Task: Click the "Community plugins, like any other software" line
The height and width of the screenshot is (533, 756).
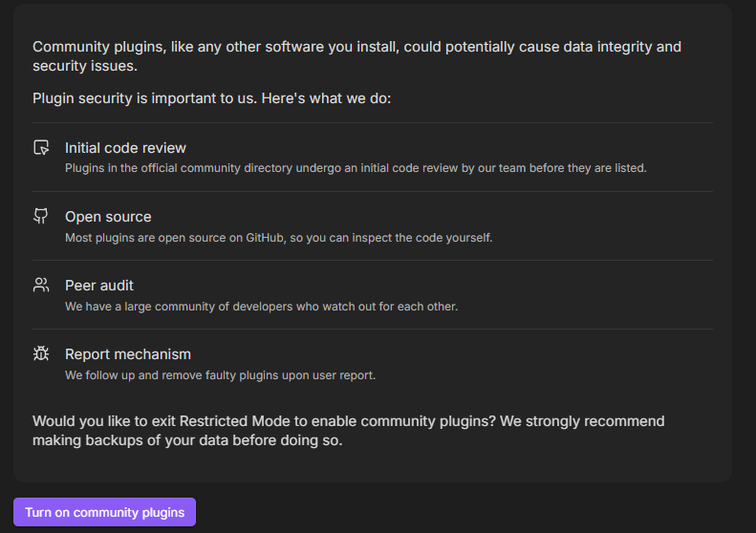Action: [x=356, y=47]
